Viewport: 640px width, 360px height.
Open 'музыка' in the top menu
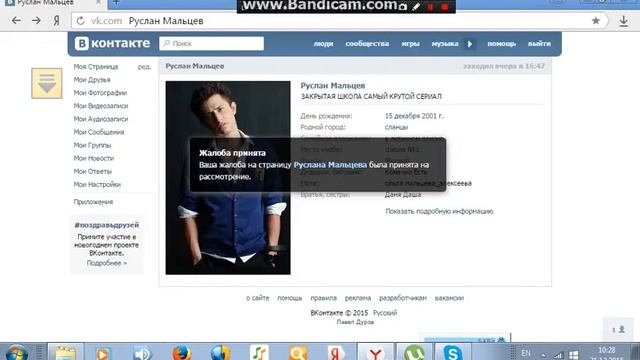point(445,44)
